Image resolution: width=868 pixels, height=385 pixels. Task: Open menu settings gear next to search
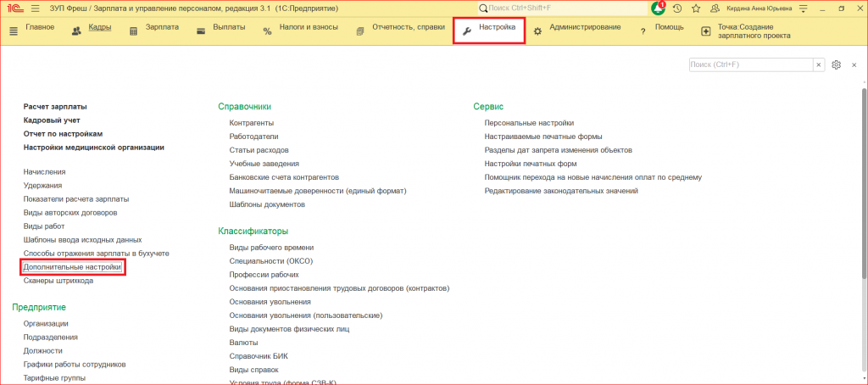coord(837,64)
